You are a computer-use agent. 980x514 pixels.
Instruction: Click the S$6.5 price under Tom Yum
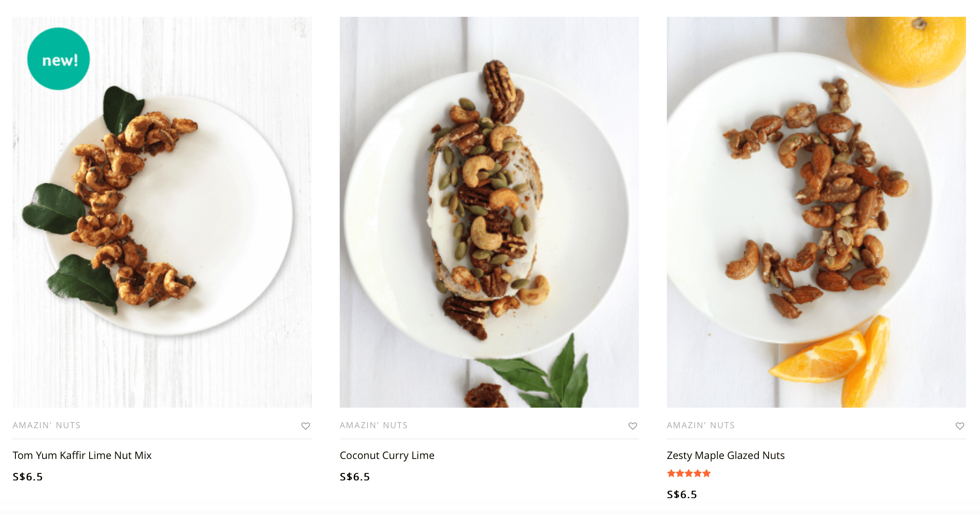click(28, 477)
